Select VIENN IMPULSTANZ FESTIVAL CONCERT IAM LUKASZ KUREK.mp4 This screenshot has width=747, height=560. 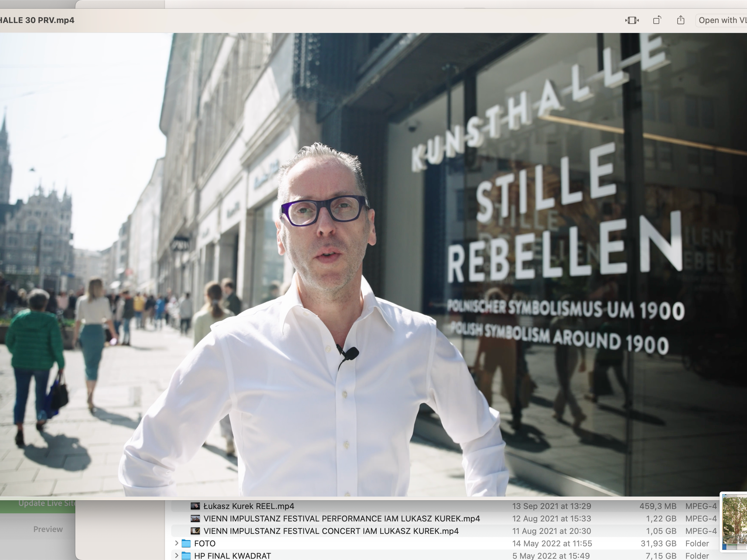(331, 531)
